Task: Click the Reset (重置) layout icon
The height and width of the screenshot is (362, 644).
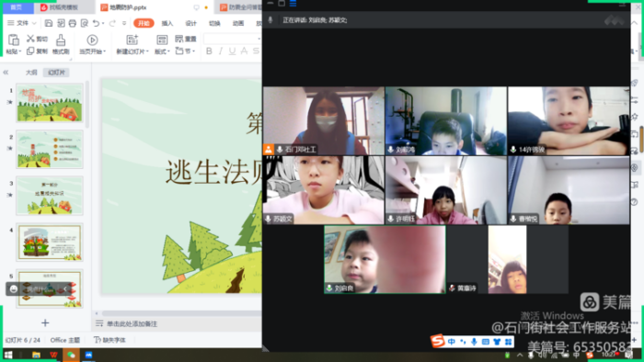Action: point(179,39)
